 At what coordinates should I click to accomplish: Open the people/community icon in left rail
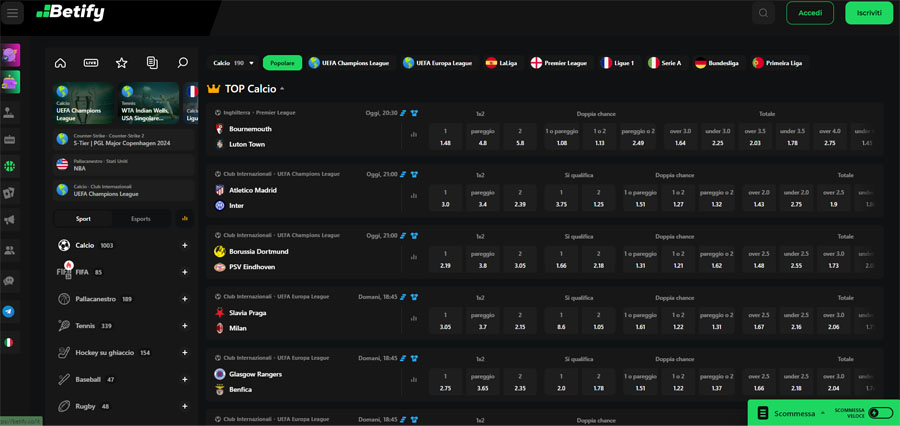[x=9, y=250]
